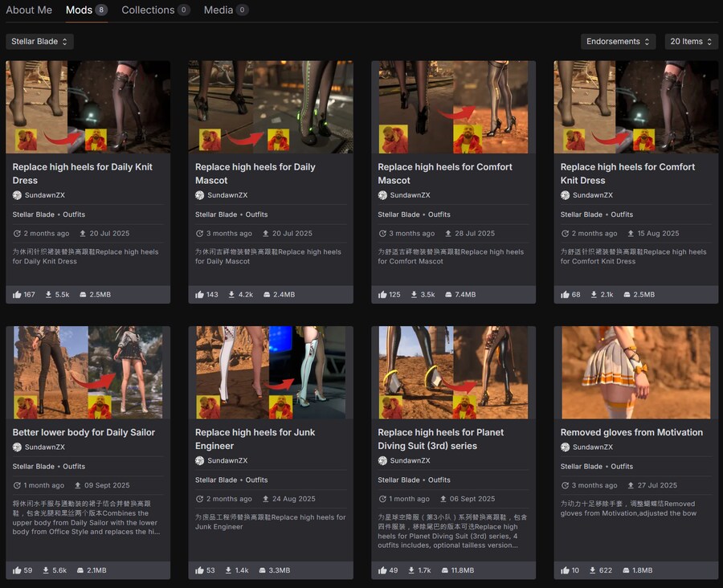723x588 pixels.
Task: Open the 20 Items per page dropdown
Action: tap(691, 41)
